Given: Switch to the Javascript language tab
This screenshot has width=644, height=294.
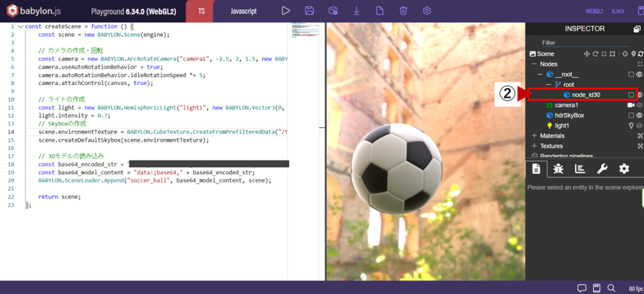Looking at the screenshot, I should click(243, 11).
